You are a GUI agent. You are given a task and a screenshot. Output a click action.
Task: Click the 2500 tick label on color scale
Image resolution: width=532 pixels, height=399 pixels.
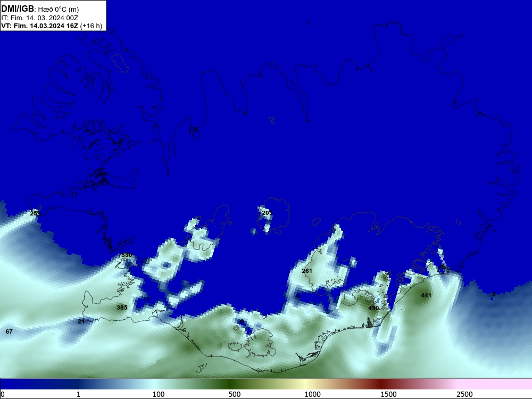464,394
